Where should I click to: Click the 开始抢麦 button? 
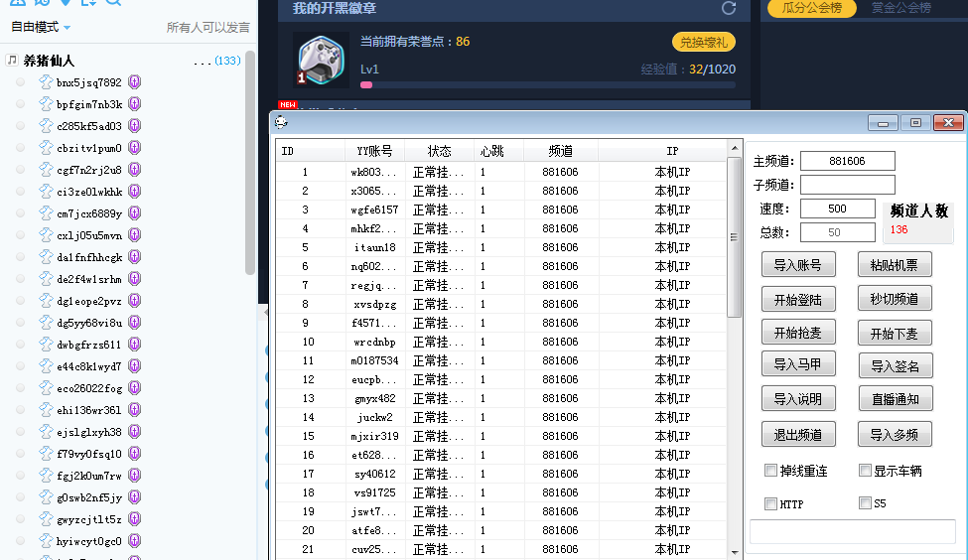tap(798, 333)
